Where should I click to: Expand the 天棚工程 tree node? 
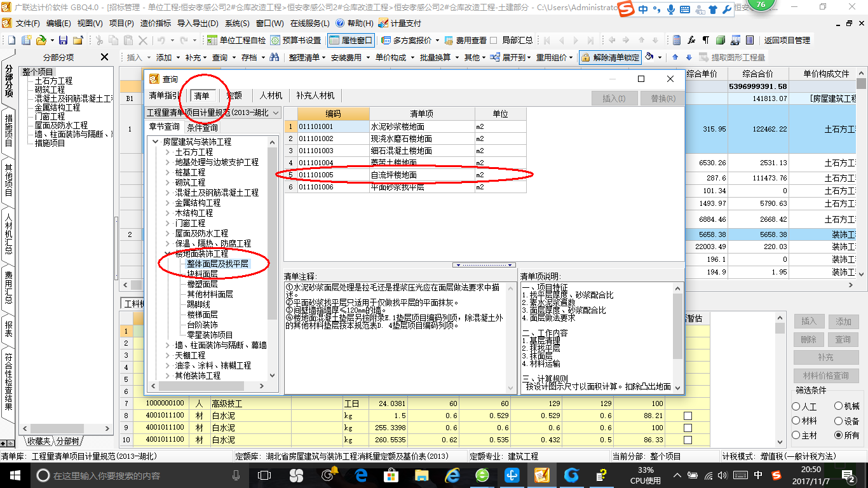(168, 355)
